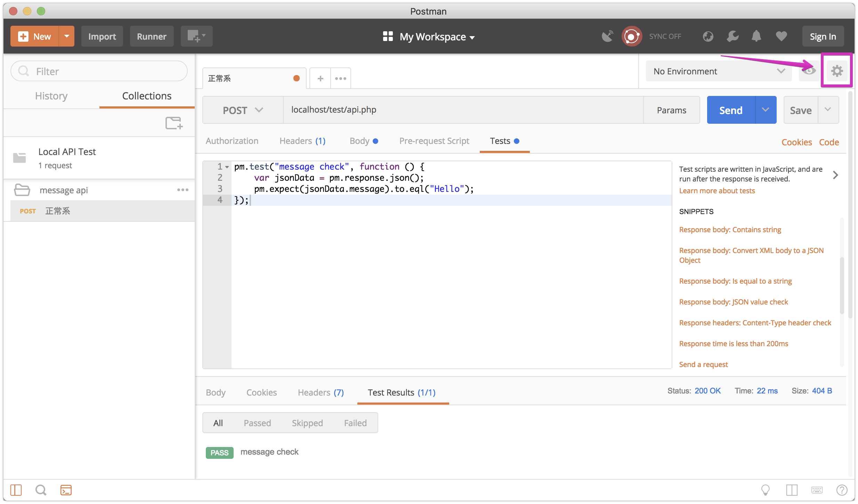Filter test results by All
This screenshot has width=858, height=504.
point(218,423)
